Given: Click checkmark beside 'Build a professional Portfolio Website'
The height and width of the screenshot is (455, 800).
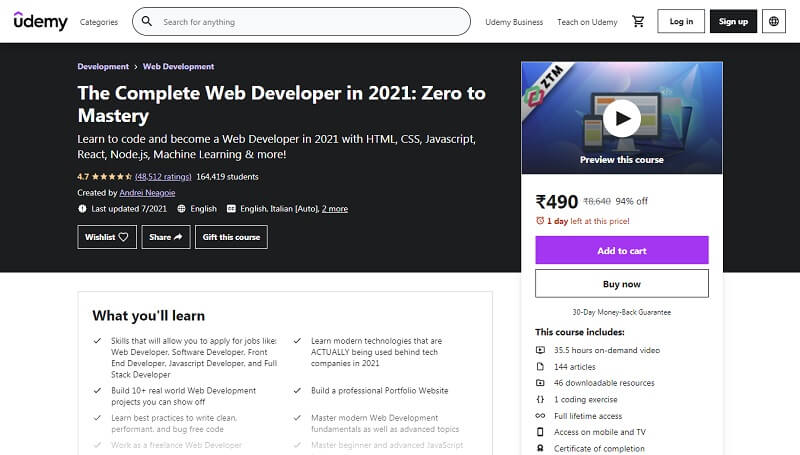Looking at the screenshot, I should click(x=297, y=391).
